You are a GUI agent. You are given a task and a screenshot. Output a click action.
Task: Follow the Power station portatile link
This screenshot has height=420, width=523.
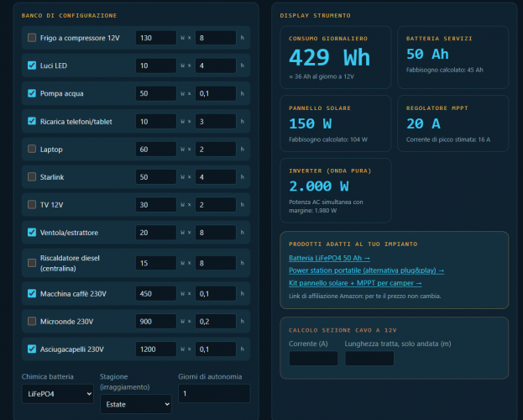366,270
